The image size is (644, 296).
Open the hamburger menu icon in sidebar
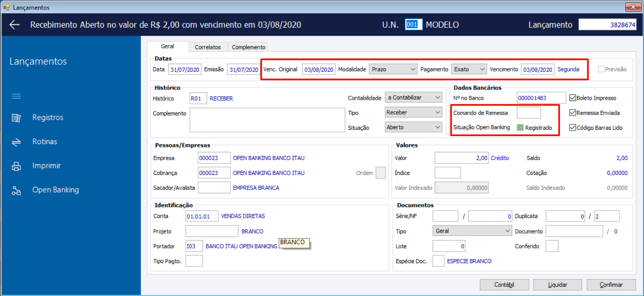coord(16,96)
